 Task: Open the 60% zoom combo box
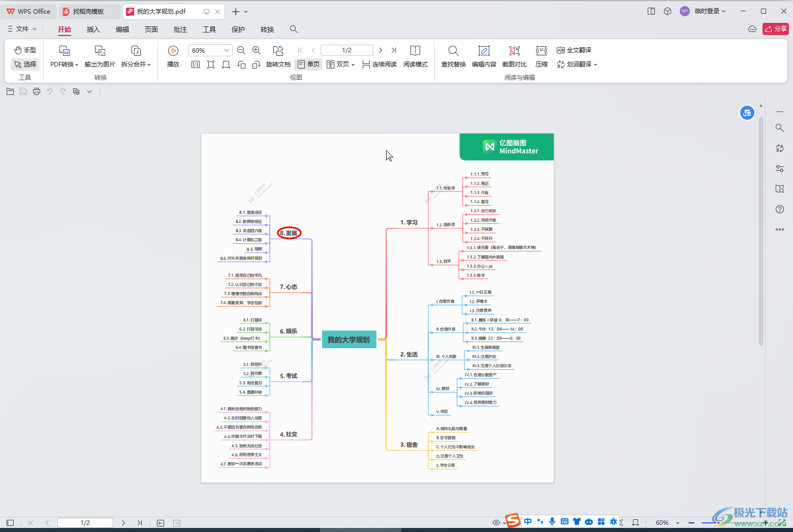(x=210, y=50)
